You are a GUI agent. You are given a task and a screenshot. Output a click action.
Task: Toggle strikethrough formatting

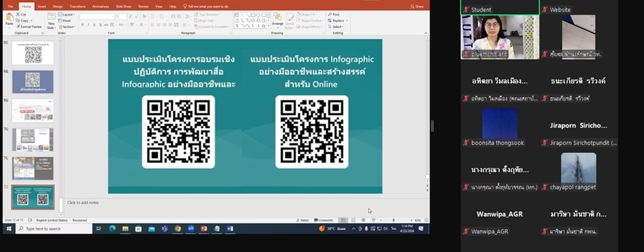coord(106,25)
